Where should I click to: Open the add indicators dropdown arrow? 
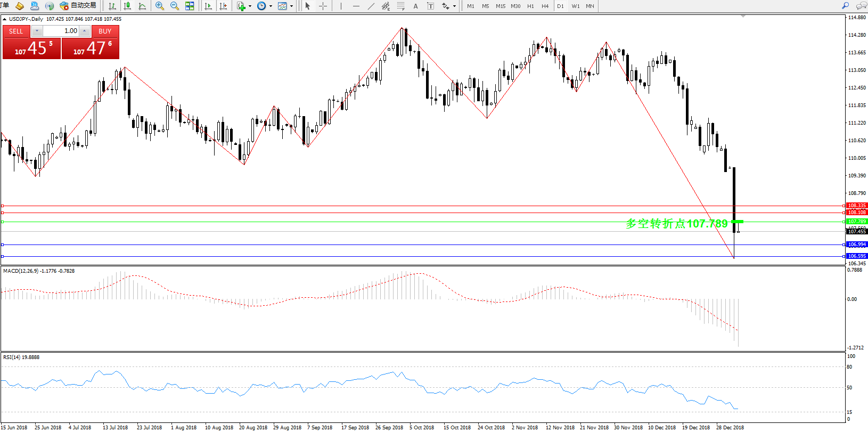[x=250, y=6]
